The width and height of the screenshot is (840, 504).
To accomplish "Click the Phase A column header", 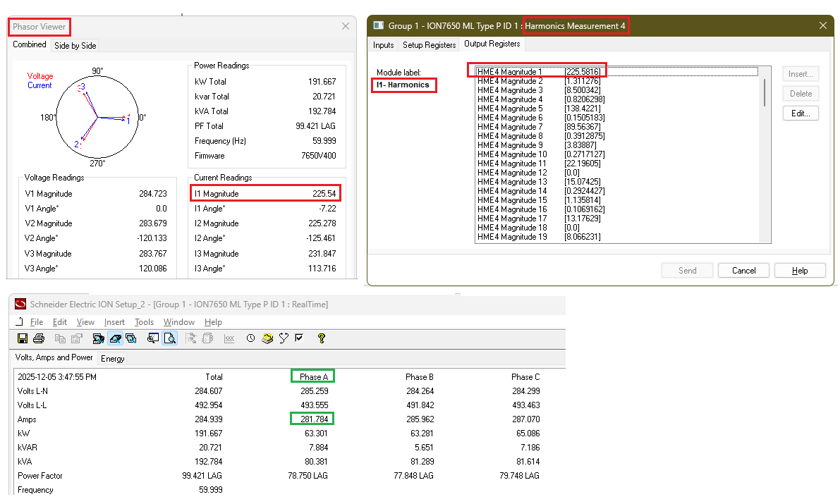I will (313, 377).
